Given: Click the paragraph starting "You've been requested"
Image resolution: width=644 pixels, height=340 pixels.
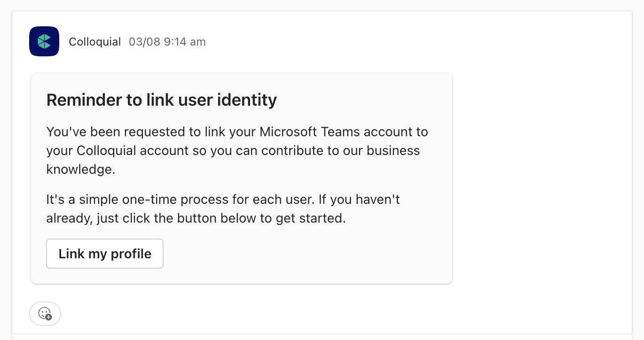Looking at the screenshot, I should [237, 150].
